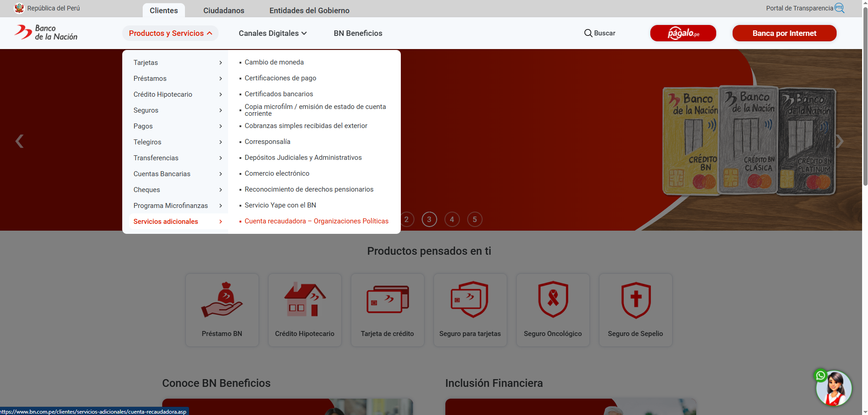This screenshot has height=415, width=868.
Task: Expand the Tarjetas submenu
Action: [x=177, y=63]
